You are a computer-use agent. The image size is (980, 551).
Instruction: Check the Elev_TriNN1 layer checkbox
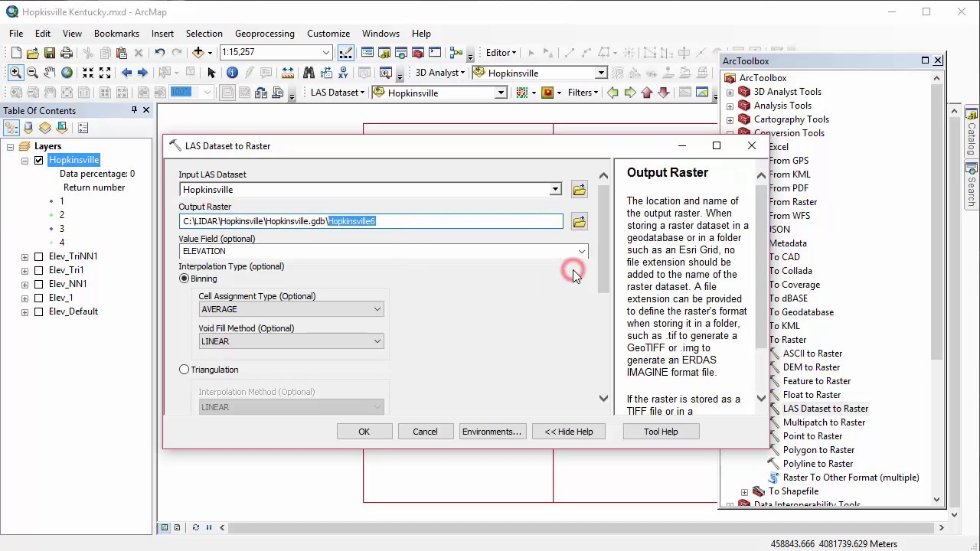point(38,256)
